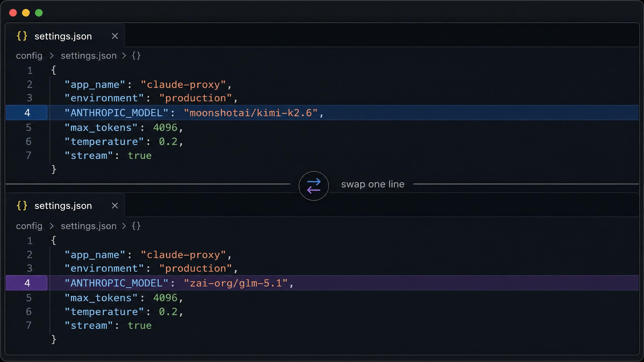Click "ANTHROPIC_MODEL" key in bottom editor

pos(116,283)
